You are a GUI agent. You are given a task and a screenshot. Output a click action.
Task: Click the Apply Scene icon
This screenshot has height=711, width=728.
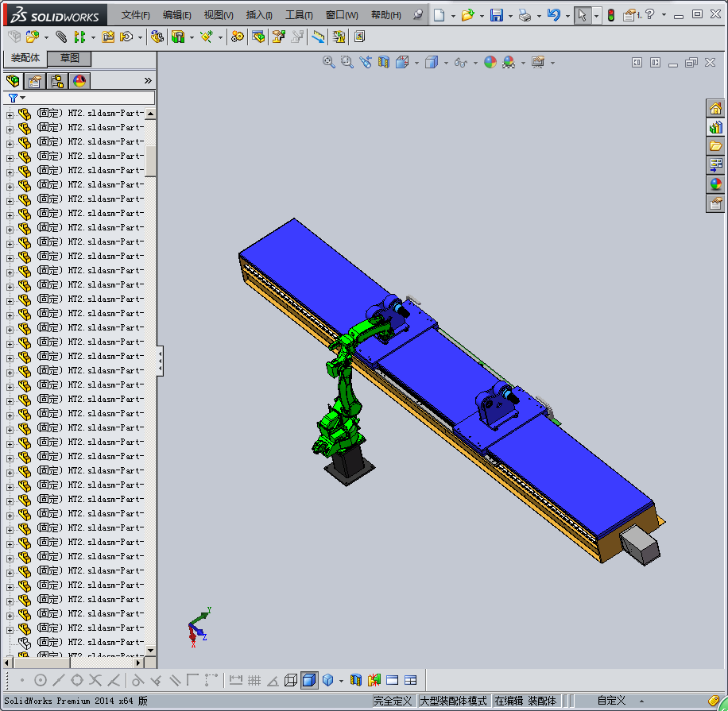pyautogui.click(x=509, y=62)
